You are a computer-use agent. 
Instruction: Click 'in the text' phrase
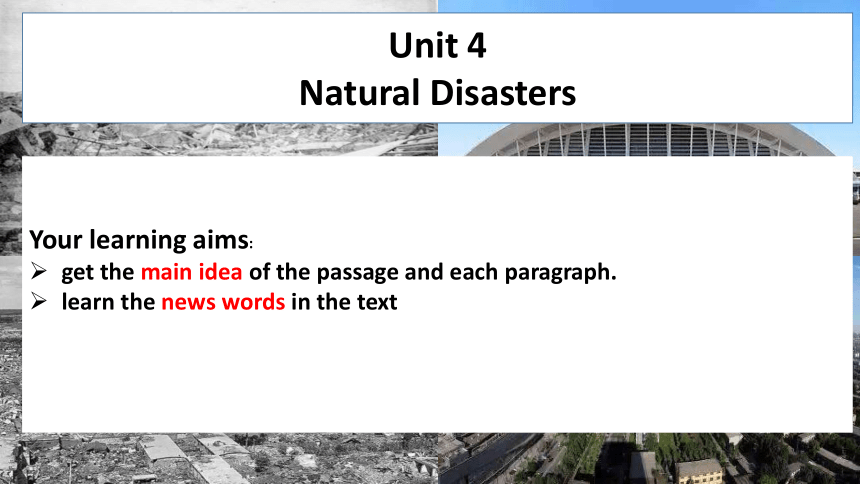(344, 302)
